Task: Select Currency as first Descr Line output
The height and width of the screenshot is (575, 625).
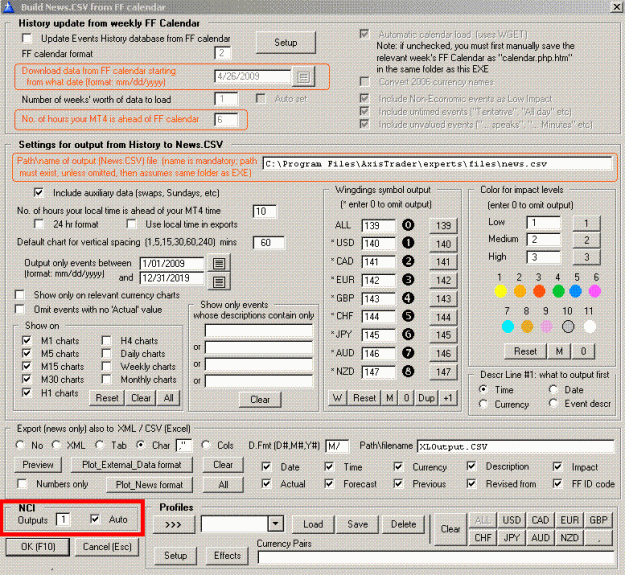Action: tap(483, 404)
